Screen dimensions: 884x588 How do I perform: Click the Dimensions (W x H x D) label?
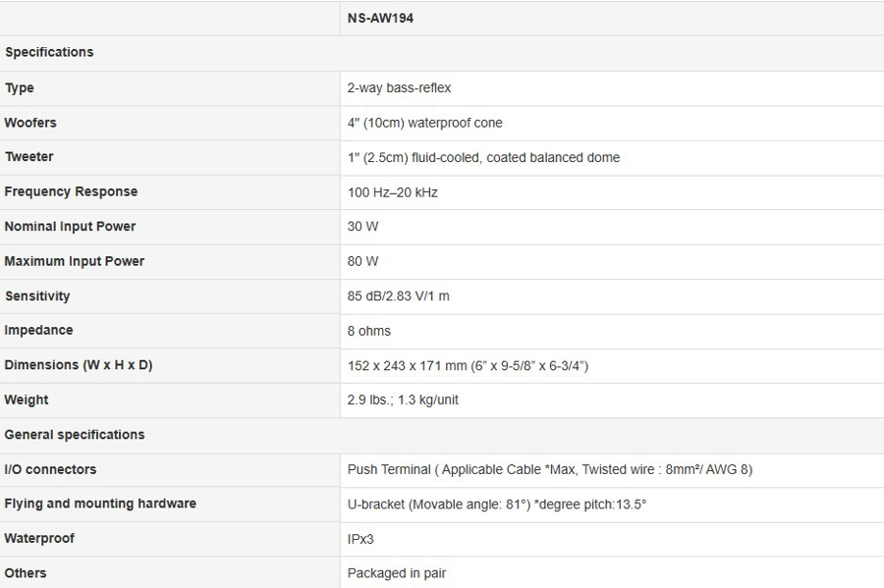pyautogui.click(x=79, y=365)
